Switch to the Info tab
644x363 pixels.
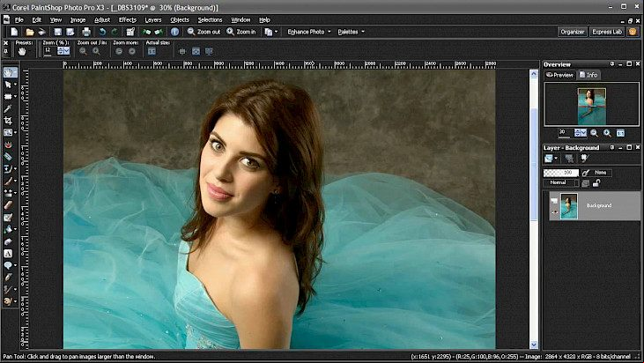pos(588,75)
